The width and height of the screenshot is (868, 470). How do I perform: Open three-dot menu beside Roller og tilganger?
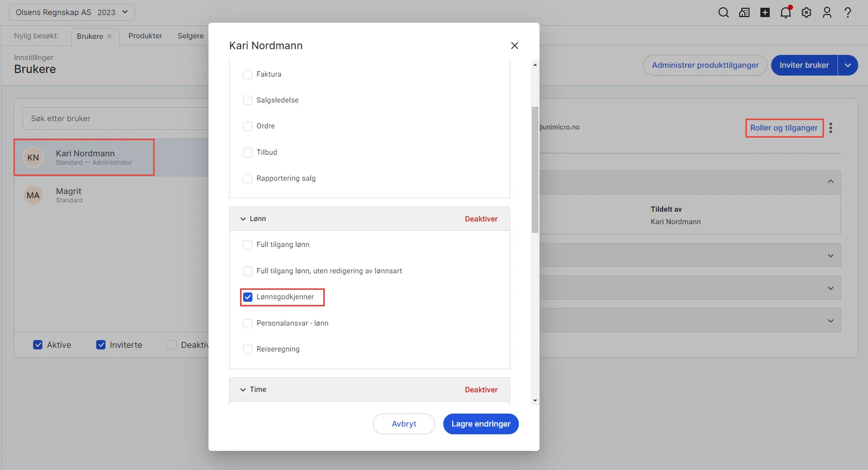[x=831, y=128]
